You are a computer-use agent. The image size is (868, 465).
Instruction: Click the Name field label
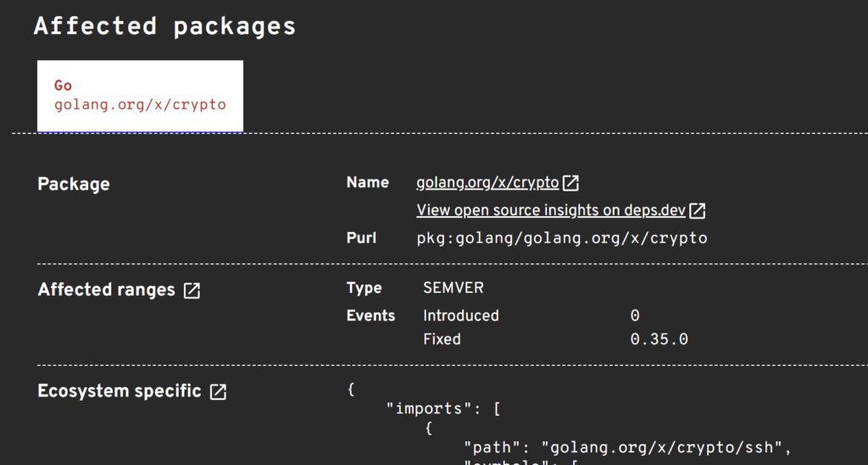tap(368, 182)
